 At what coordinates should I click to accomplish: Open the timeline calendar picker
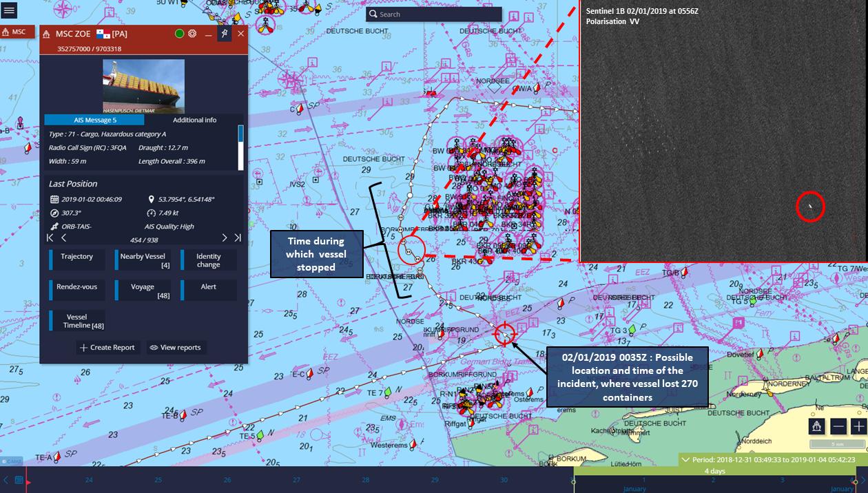[19, 480]
